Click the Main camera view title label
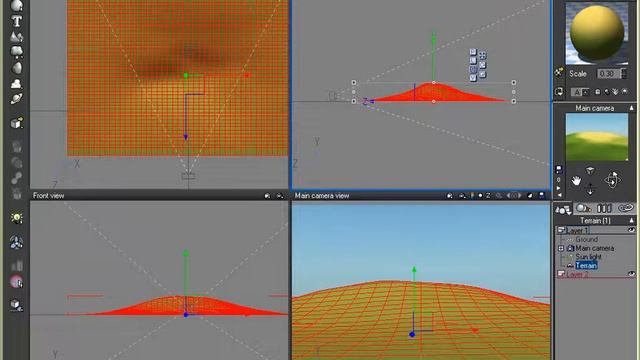 [322, 196]
